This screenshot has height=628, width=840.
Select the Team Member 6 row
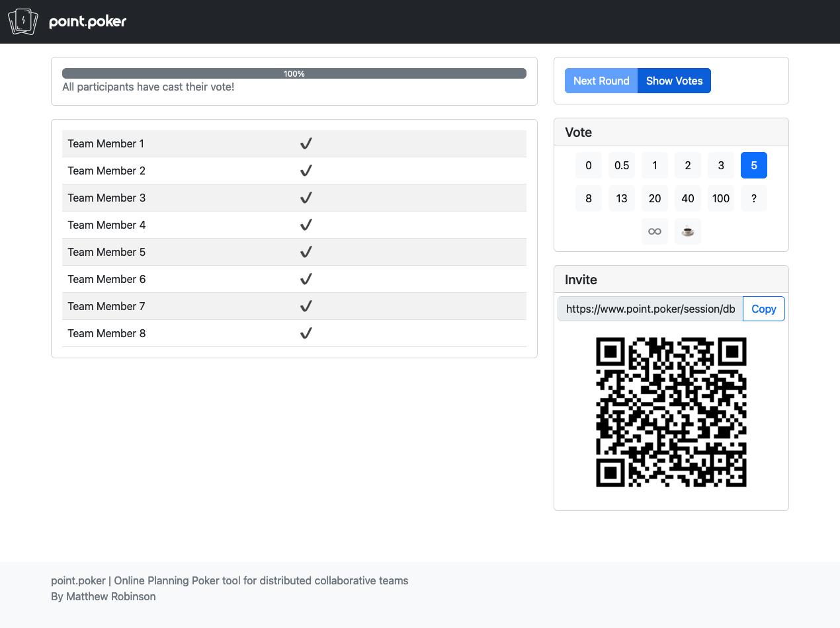click(x=294, y=279)
